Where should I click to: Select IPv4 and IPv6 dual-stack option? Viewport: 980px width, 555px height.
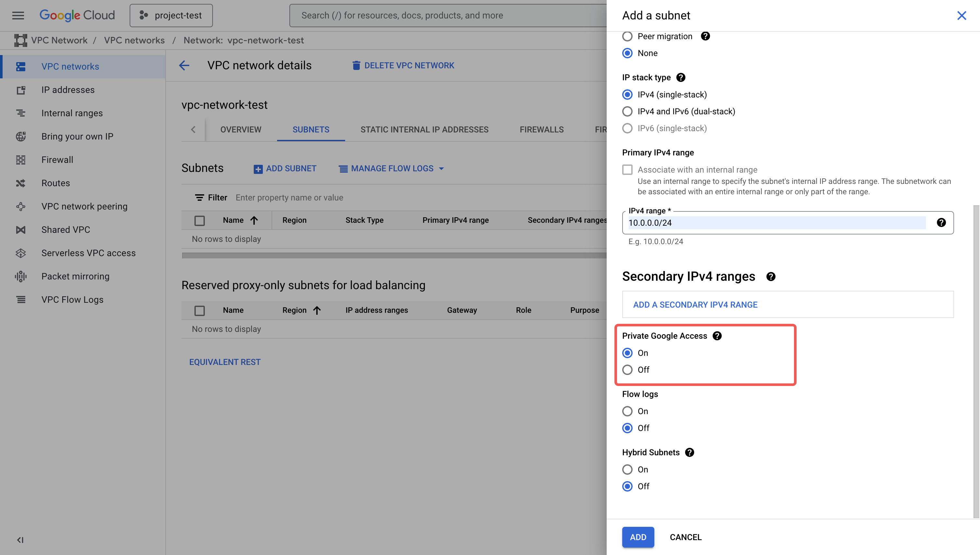(x=627, y=111)
